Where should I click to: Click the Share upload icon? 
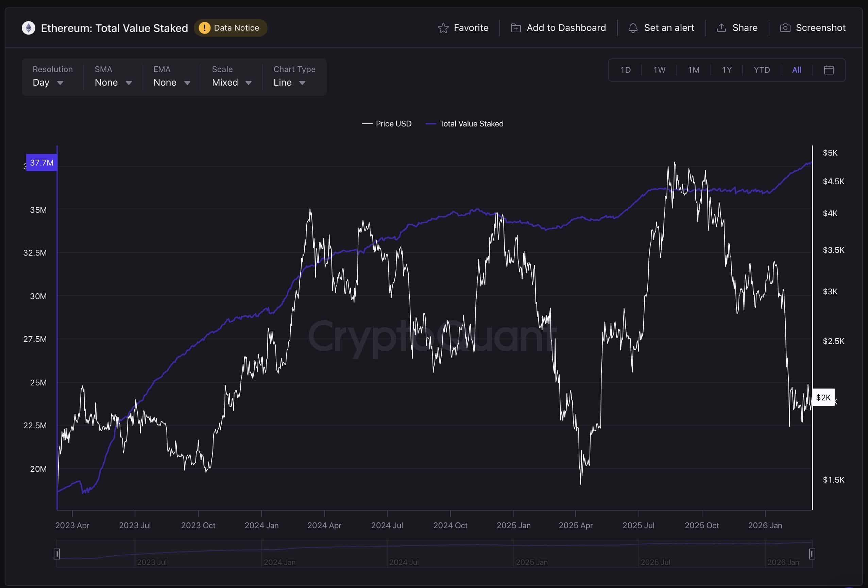click(721, 28)
